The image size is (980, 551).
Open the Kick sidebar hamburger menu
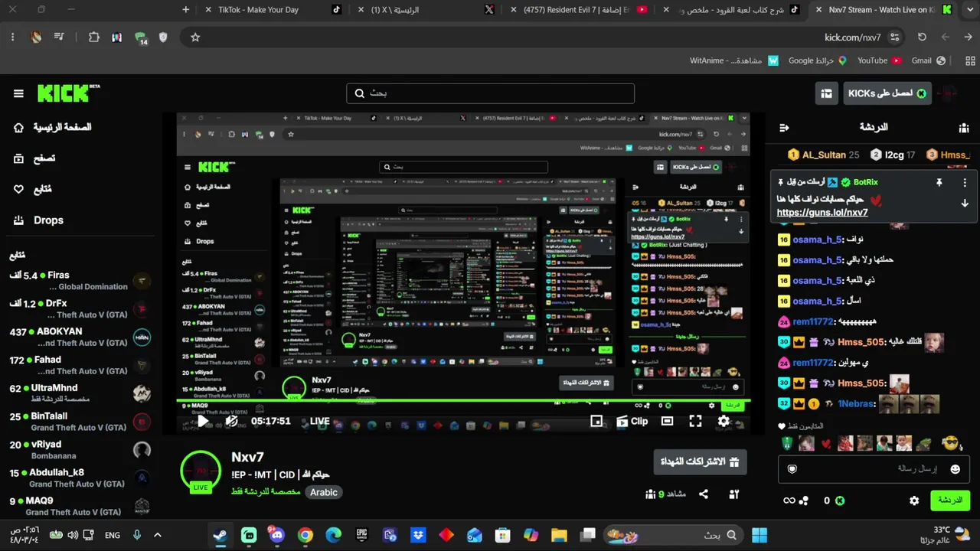click(18, 93)
